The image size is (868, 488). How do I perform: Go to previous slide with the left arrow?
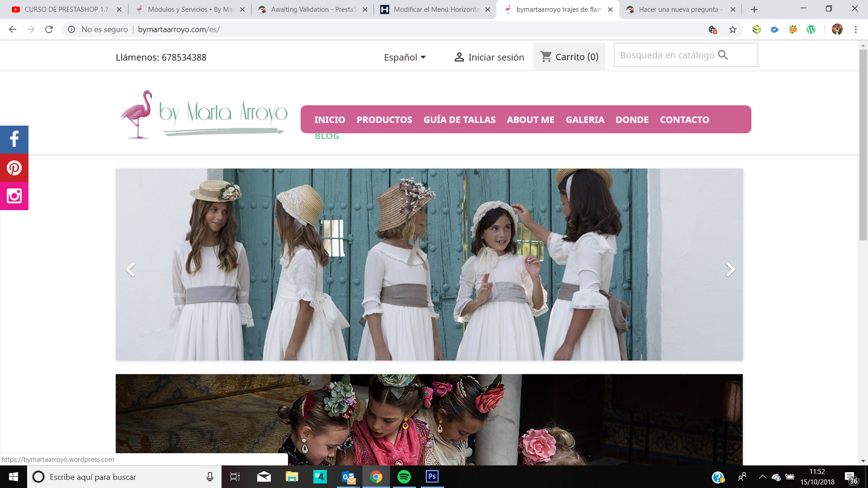click(130, 270)
